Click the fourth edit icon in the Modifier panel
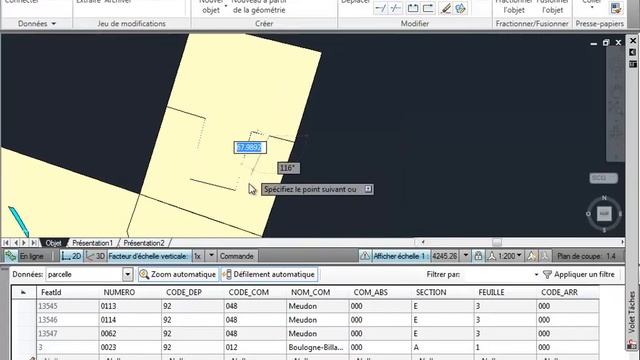The width and height of the screenshot is (640, 360). click(x=428, y=8)
